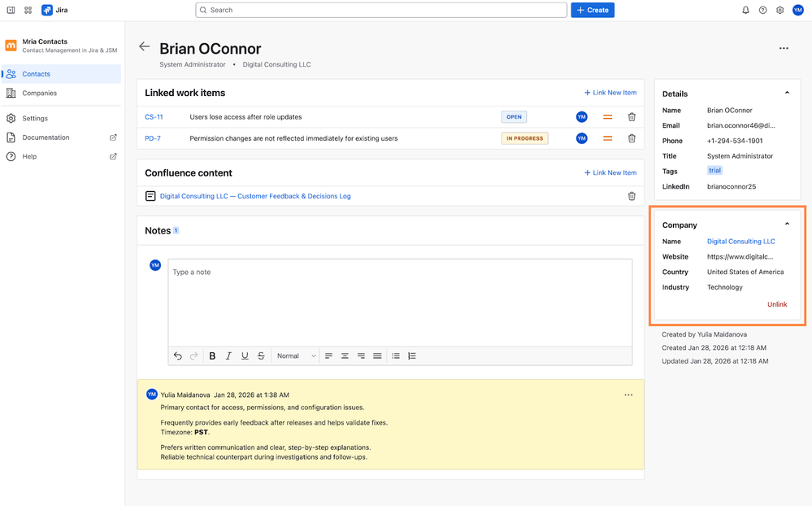Open the Customer Feedback & Decisions Log page
The width and height of the screenshot is (812, 506).
(255, 196)
